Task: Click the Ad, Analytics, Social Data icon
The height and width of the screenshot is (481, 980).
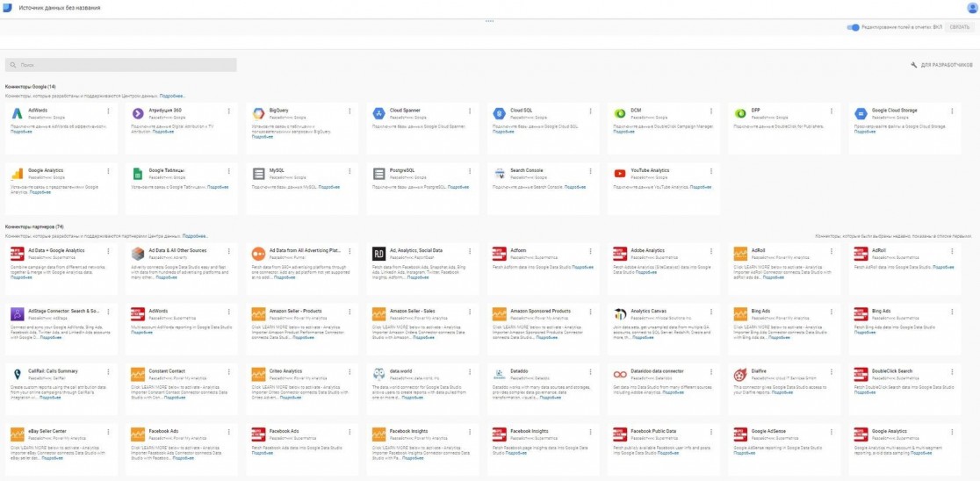Action: pyautogui.click(x=378, y=254)
